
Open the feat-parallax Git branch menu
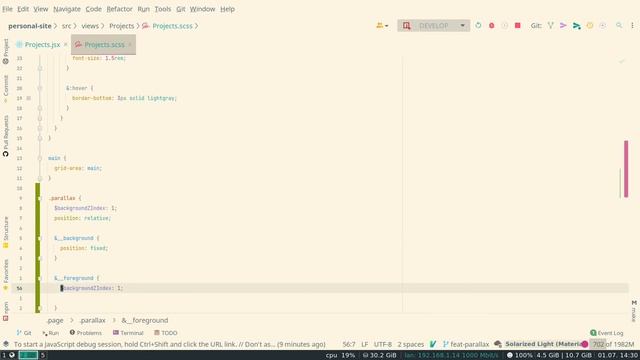pos(466,344)
